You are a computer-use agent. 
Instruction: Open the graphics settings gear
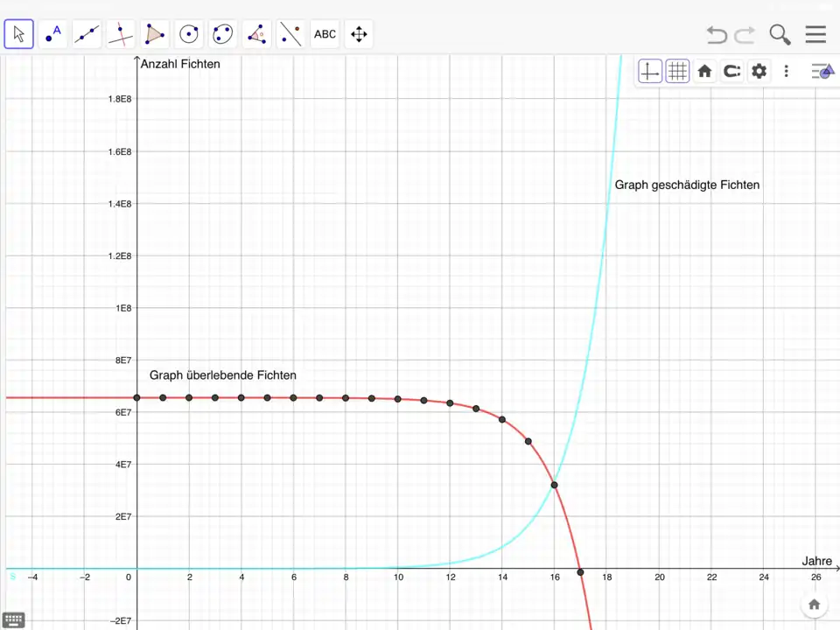(759, 72)
